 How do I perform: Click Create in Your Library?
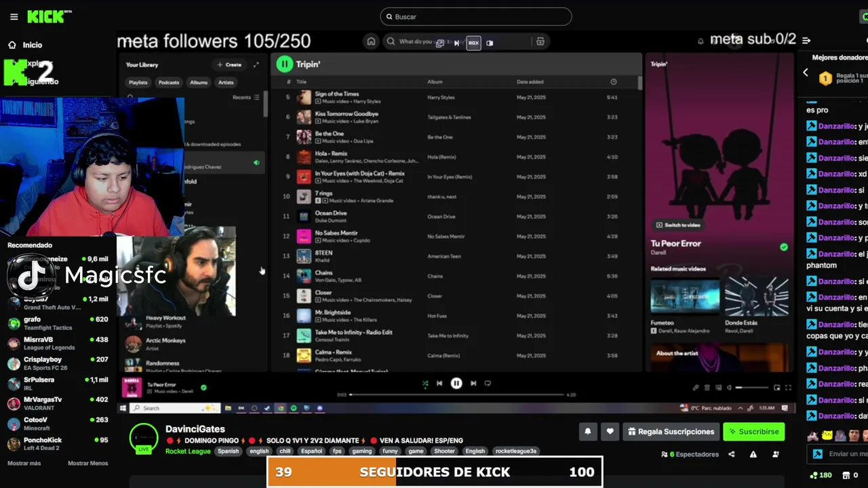pos(229,64)
